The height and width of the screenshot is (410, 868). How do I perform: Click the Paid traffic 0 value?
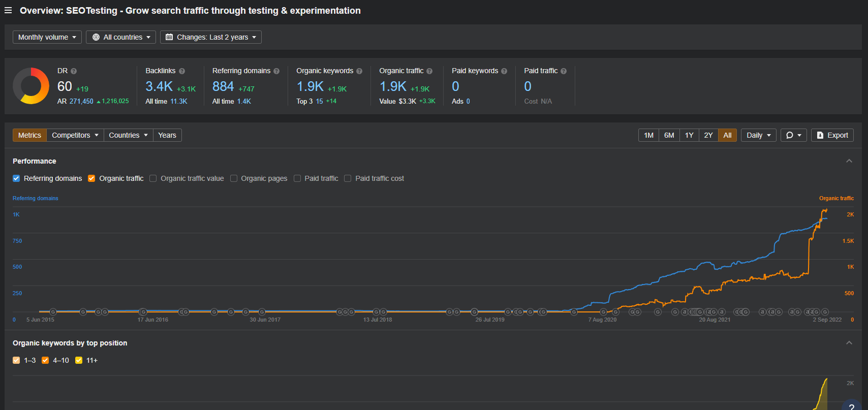pos(528,87)
